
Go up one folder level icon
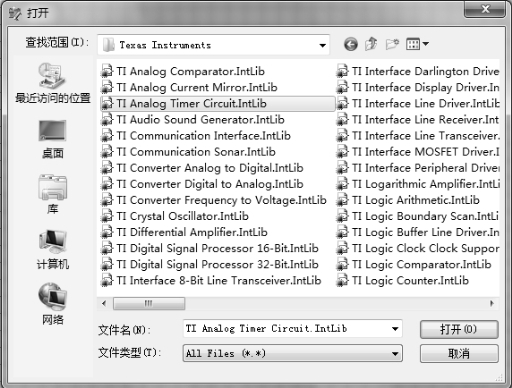pos(371,44)
